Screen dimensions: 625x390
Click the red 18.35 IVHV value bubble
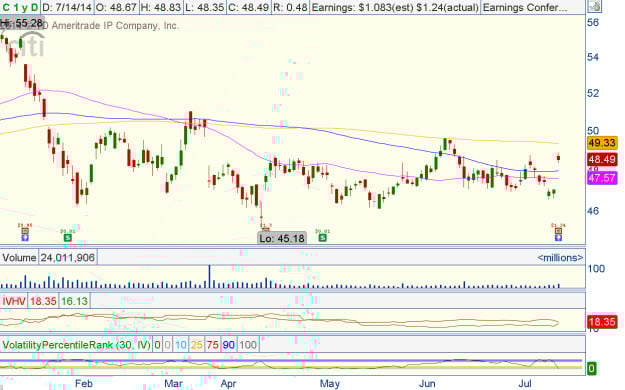coord(602,322)
